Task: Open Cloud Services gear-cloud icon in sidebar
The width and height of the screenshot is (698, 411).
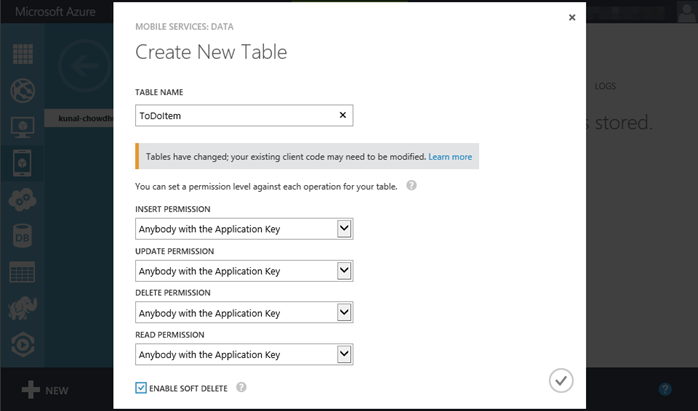Action: point(22,199)
